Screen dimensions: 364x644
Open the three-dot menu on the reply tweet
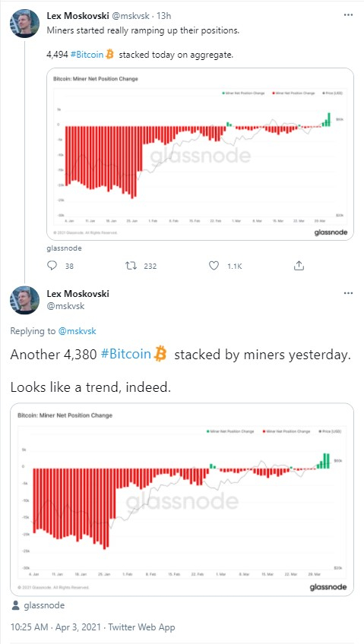[348, 293]
